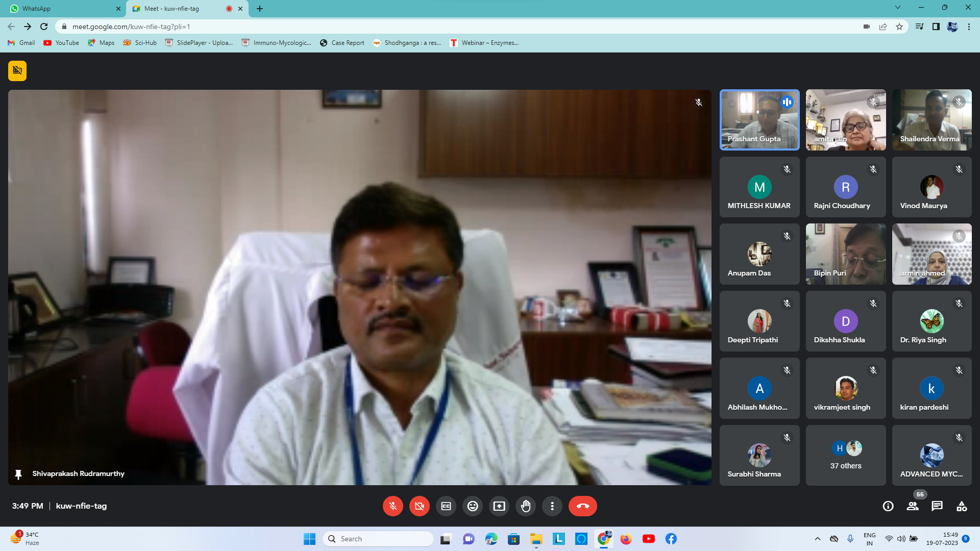The height and width of the screenshot is (551, 980).
Task: Turn on the camera
Action: click(x=419, y=506)
